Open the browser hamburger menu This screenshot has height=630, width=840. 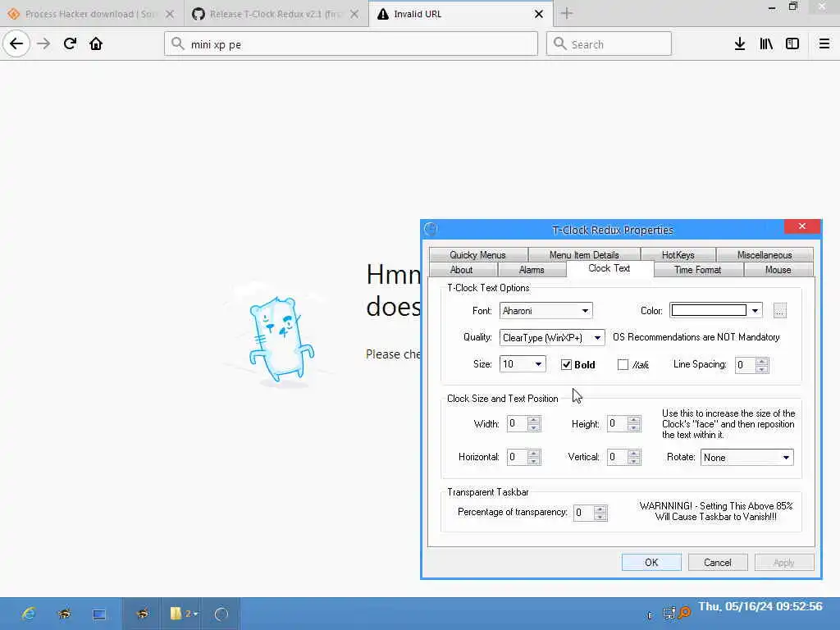pos(824,44)
